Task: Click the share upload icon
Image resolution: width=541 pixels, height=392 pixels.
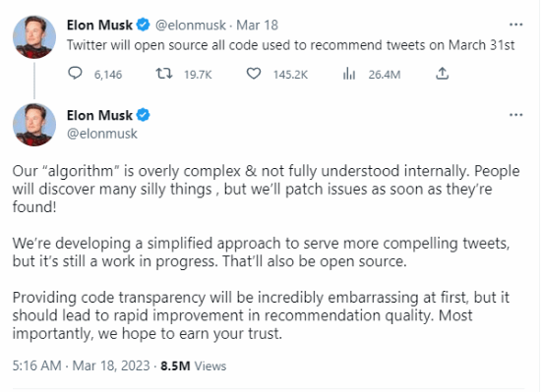Action: click(x=442, y=74)
